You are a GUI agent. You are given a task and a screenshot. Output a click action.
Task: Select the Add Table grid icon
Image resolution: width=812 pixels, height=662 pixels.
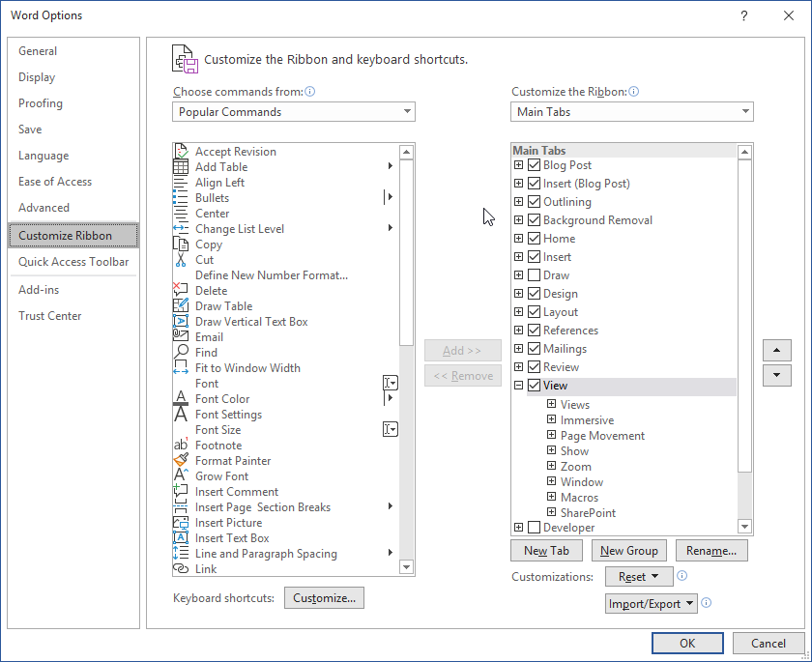(181, 166)
